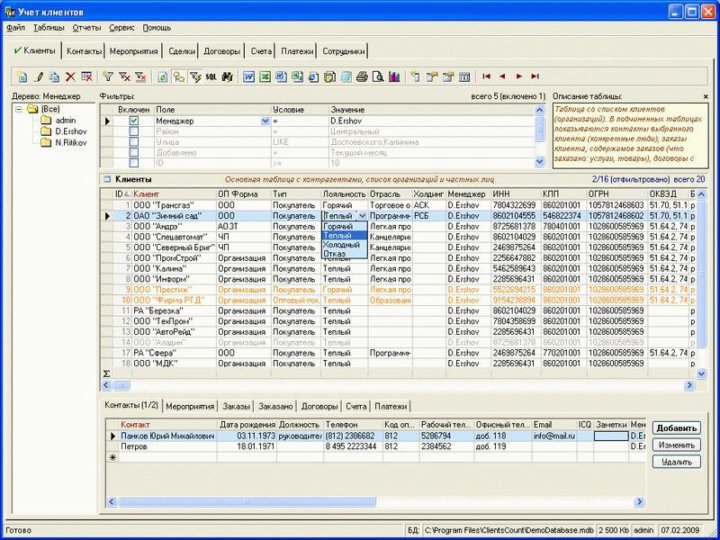The height and width of the screenshot is (540, 720).
Task: Click filter value D.Ershov cell
Action: pos(432,121)
